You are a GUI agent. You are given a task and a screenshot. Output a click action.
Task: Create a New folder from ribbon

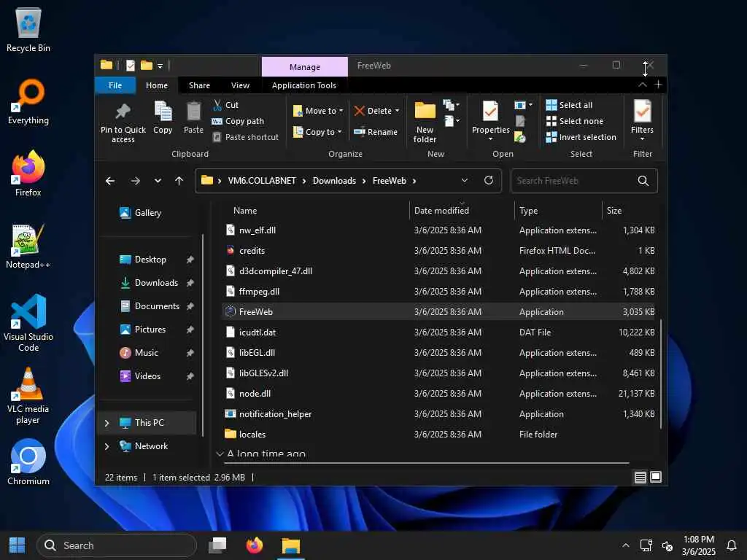tap(425, 122)
